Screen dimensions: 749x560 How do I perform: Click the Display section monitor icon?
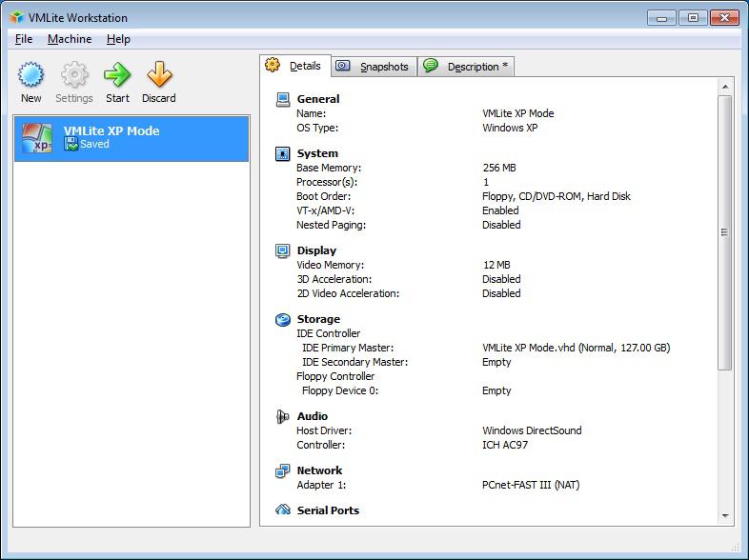point(283,250)
